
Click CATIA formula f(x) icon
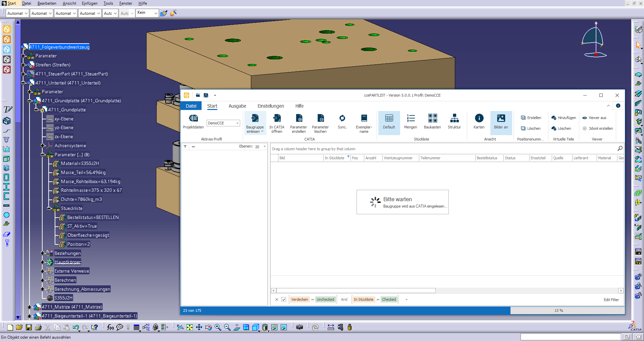[110, 327]
